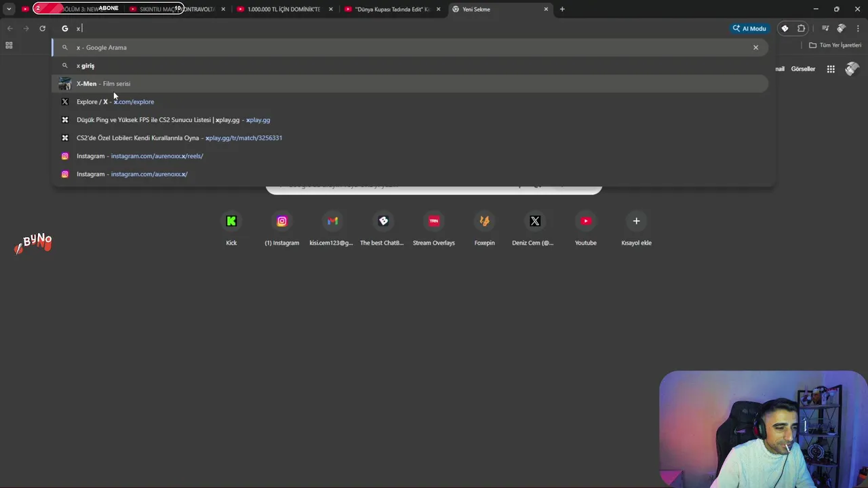Viewport: 868px width, 488px height.
Task: Click the Google G icon in address bar
Action: (x=65, y=28)
